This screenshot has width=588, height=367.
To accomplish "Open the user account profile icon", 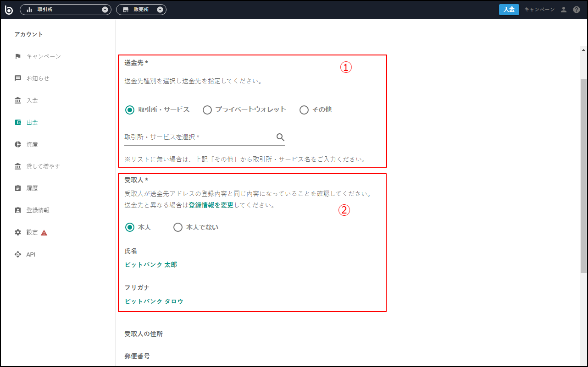I will pyautogui.click(x=564, y=10).
